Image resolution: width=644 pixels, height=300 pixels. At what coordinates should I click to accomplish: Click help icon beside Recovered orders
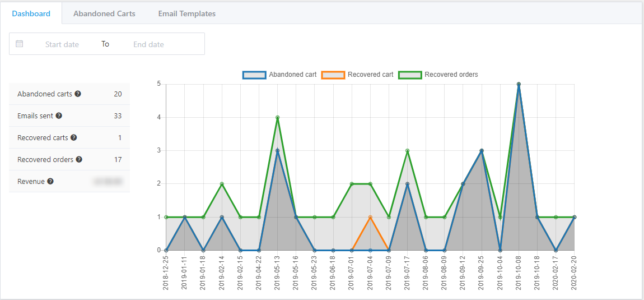click(79, 159)
